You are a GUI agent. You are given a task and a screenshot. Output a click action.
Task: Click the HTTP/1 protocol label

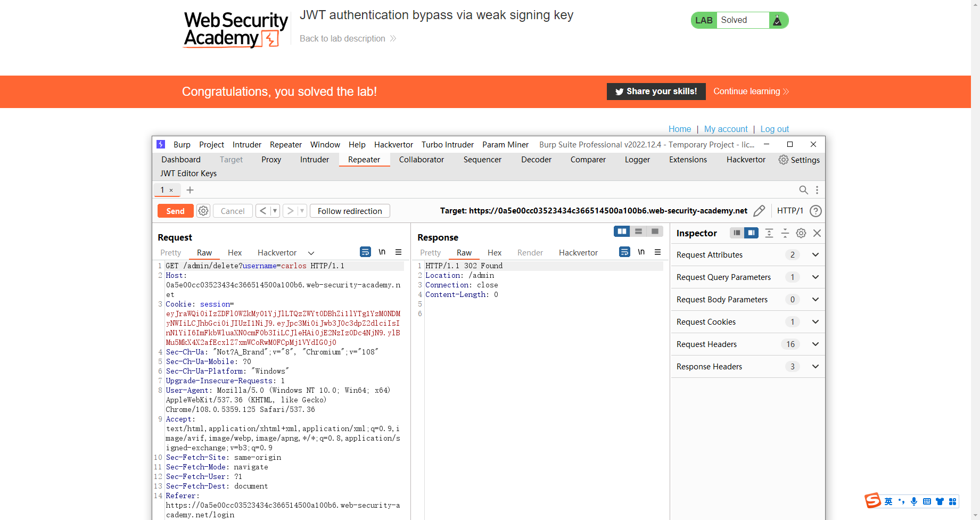(x=790, y=211)
